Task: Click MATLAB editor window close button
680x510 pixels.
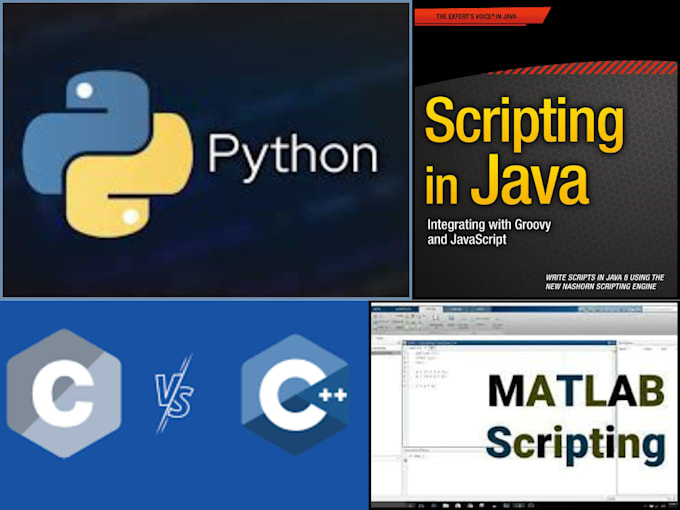Action: click(613, 343)
